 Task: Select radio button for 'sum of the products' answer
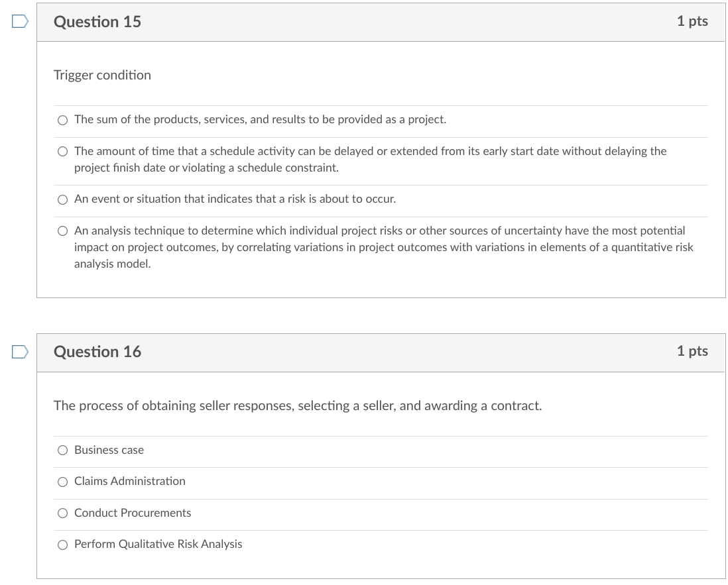pyautogui.click(x=62, y=120)
